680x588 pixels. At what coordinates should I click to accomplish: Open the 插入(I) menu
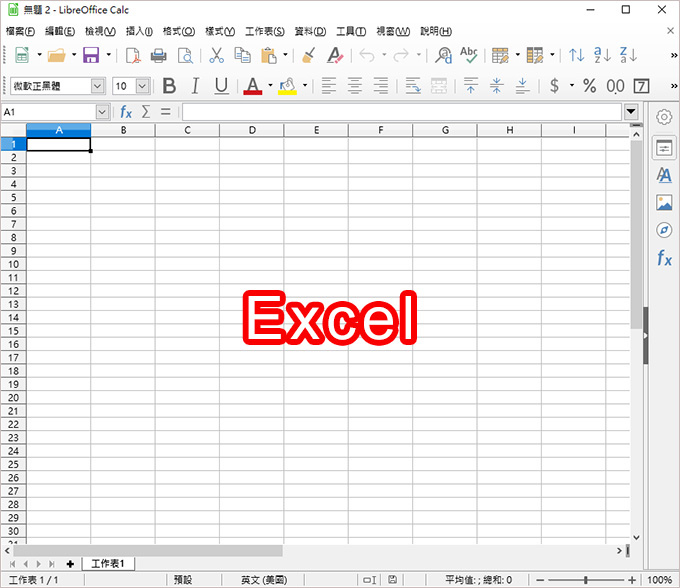point(139,31)
